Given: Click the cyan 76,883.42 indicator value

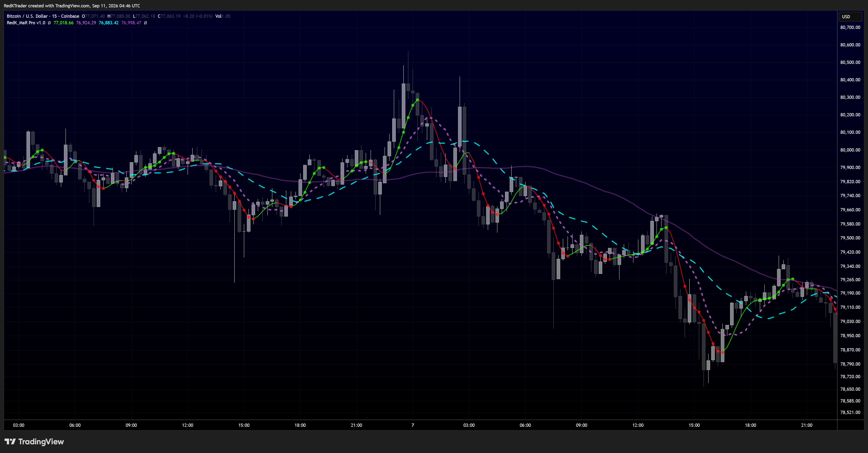Looking at the screenshot, I should click(108, 23).
